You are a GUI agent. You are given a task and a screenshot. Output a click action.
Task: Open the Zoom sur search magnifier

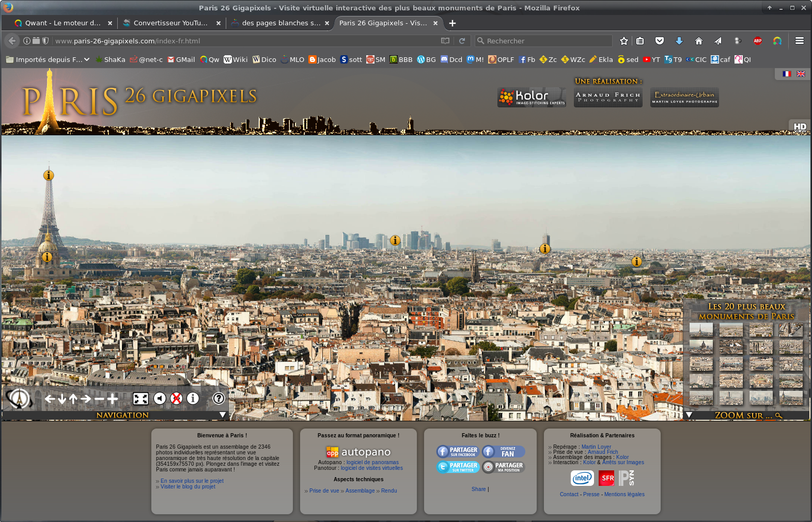(x=779, y=416)
